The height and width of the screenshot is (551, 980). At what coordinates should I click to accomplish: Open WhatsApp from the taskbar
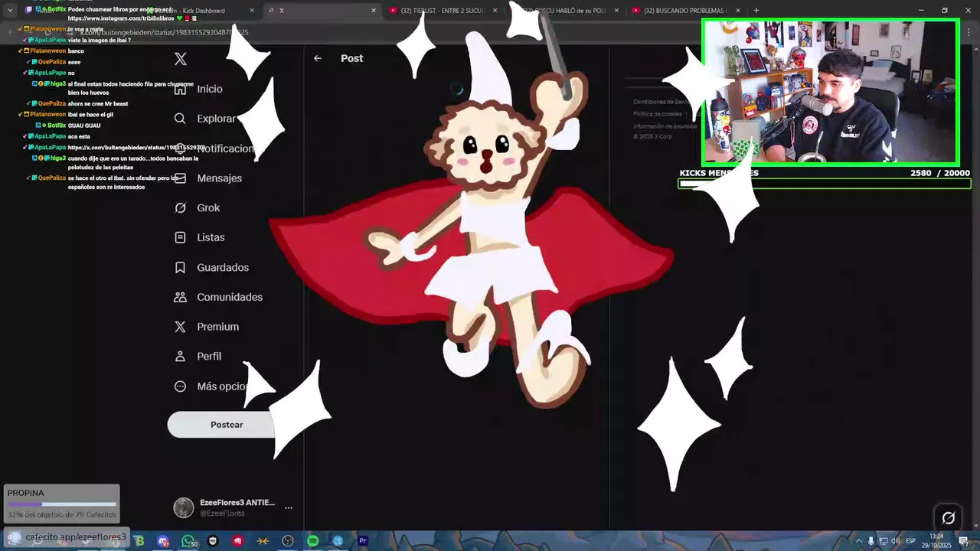(188, 541)
